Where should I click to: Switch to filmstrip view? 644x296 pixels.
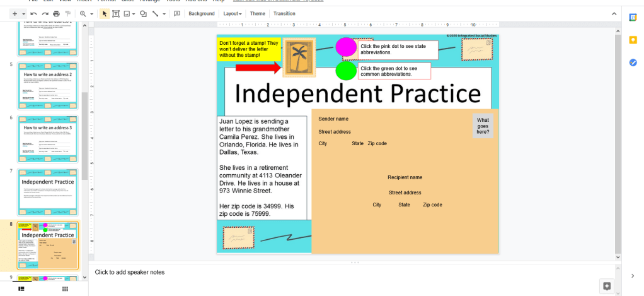pos(21,288)
